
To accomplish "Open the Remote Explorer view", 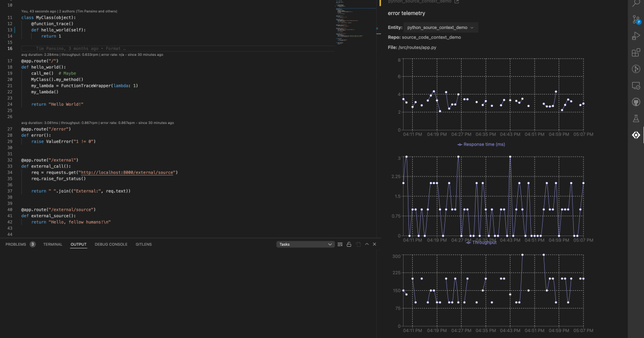I will point(636,85).
